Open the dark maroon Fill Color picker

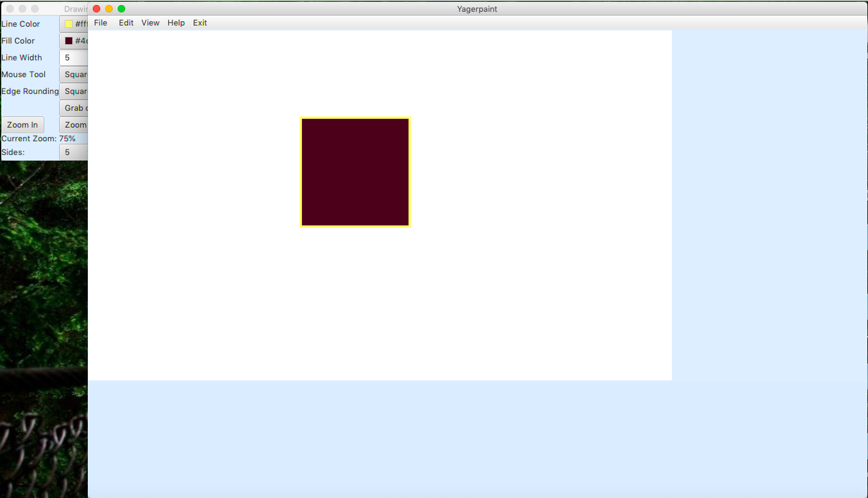coord(73,41)
